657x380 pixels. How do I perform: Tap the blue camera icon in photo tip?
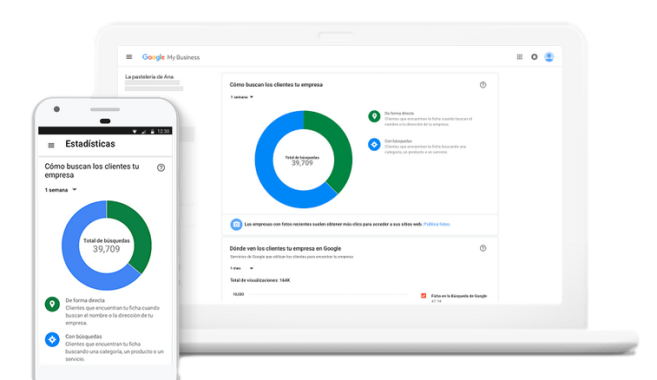(x=236, y=225)
